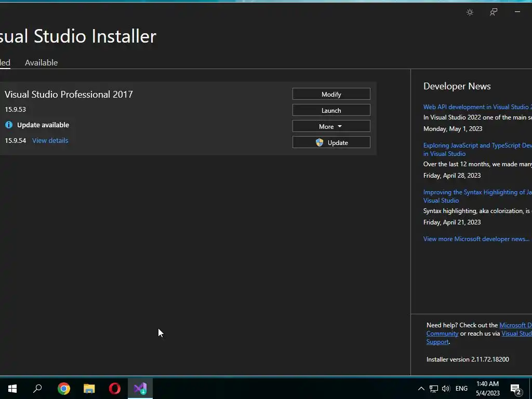Click the Modify button
Image resolution: width=532 pixels, height=399 pixels.
tap(331, 94)
